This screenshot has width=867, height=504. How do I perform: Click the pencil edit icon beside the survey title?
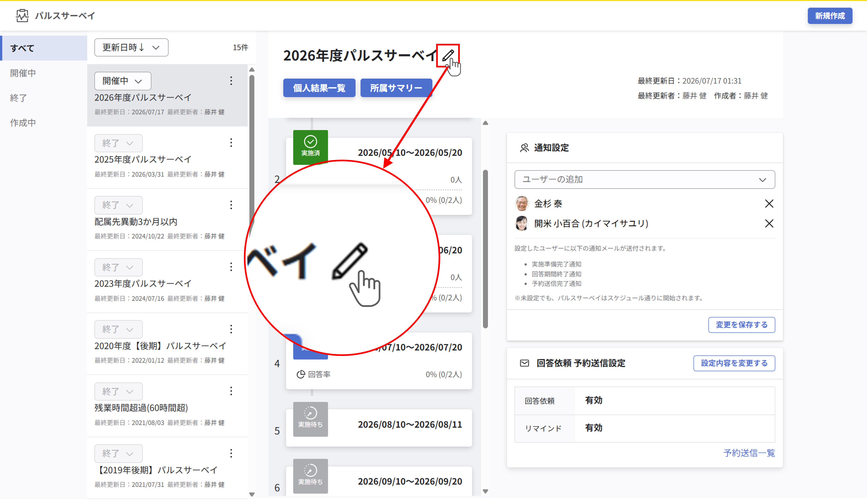[448, 55]
